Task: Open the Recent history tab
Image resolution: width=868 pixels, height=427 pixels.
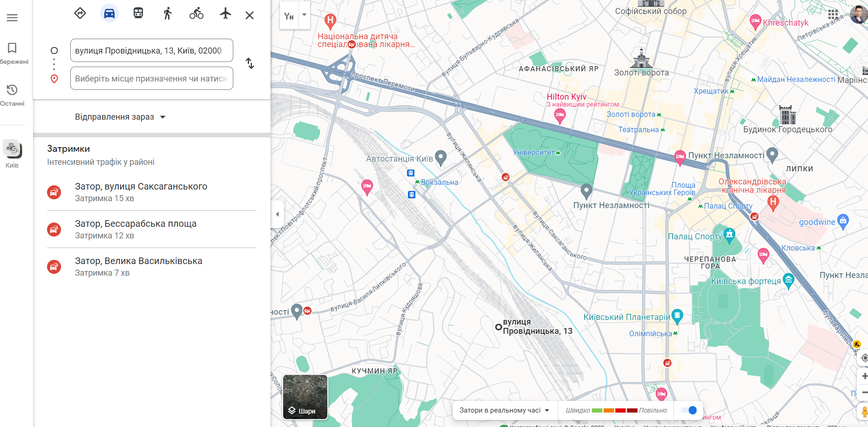Action: pos(12,94)
